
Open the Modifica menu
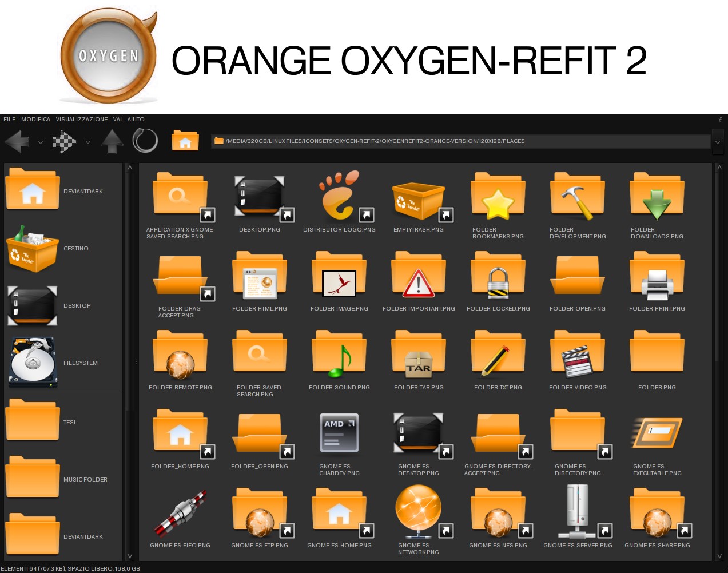(x=35, y=120)
